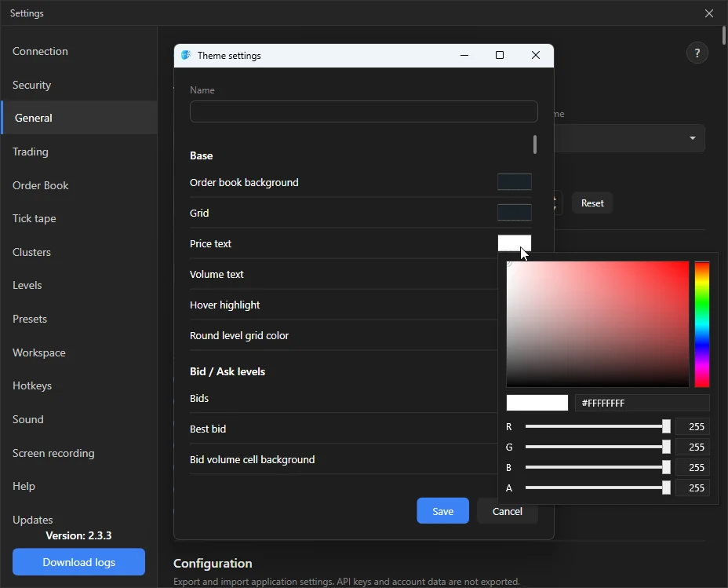The height and width of the screenshot is (588, 728).
Task: Click the G value number field
Action: 692,447
